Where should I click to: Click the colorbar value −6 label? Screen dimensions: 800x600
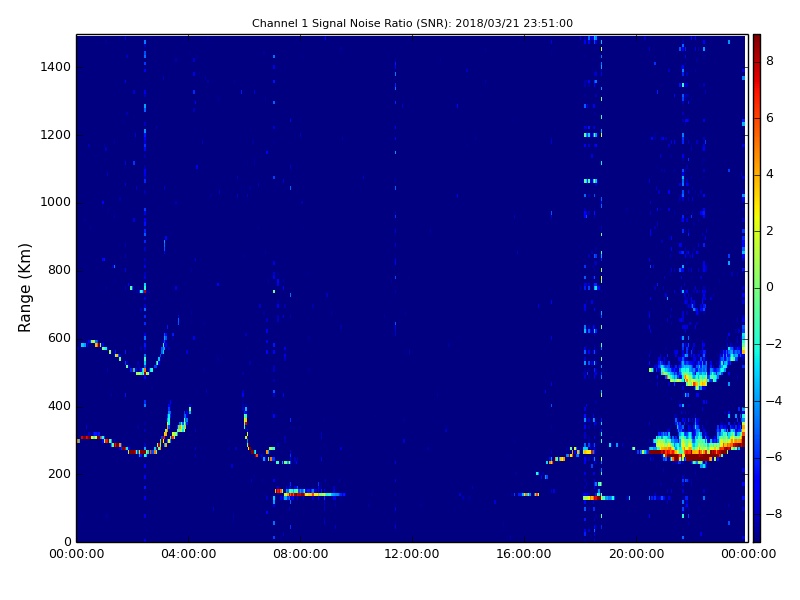point(774,457)
